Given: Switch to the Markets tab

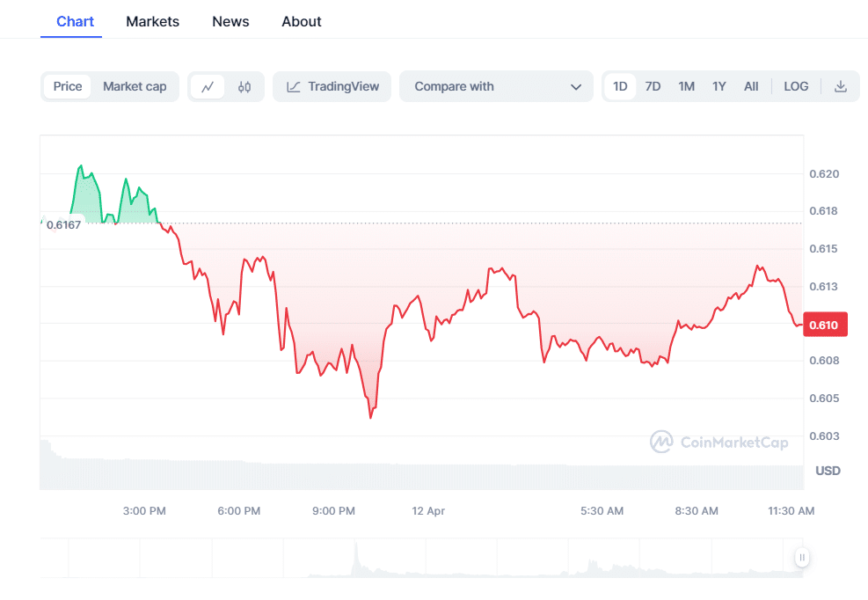Looking at the screenshot, I should coord(152,21).
